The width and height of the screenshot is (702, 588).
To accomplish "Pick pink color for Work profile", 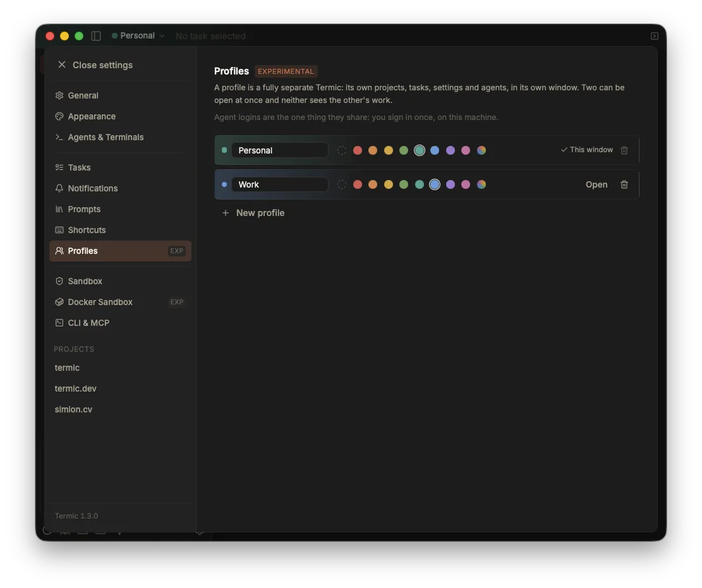I will click(x=466, y=184).
